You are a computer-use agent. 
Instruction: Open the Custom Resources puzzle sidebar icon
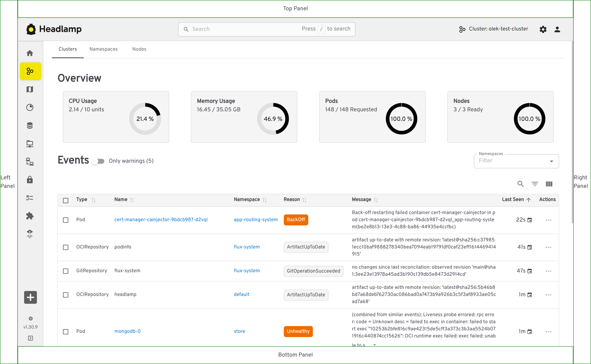coord(30,216)
